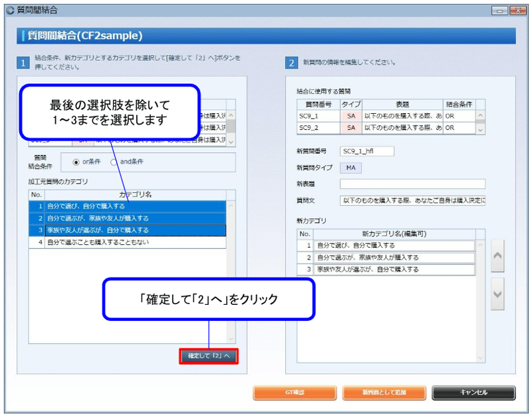Click the scroll-up arrow on 結合に使用する質問 table
Viewport: 532px width, 418px height.
(481, 114)
